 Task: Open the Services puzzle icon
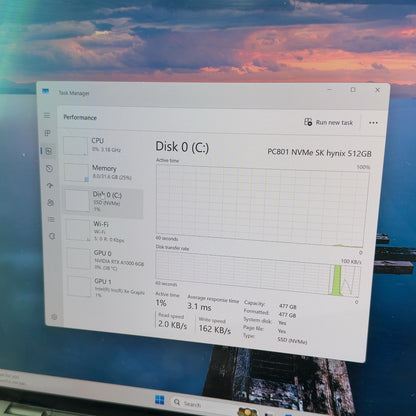pos(52,236)
